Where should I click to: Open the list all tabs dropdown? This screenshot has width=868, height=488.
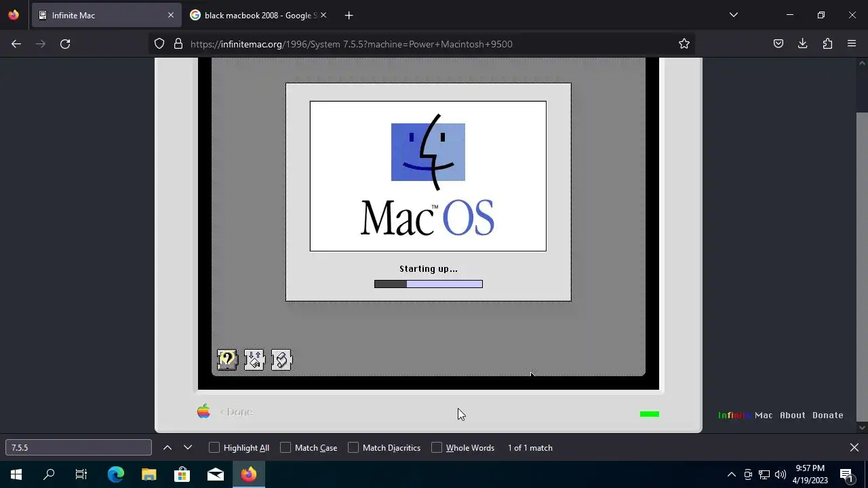733,15
